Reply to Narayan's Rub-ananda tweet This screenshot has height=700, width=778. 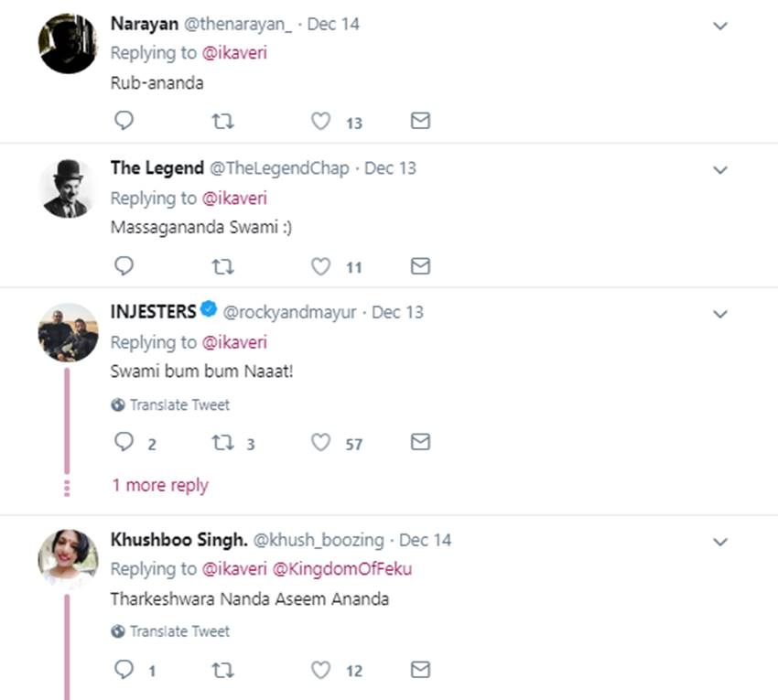124,121
